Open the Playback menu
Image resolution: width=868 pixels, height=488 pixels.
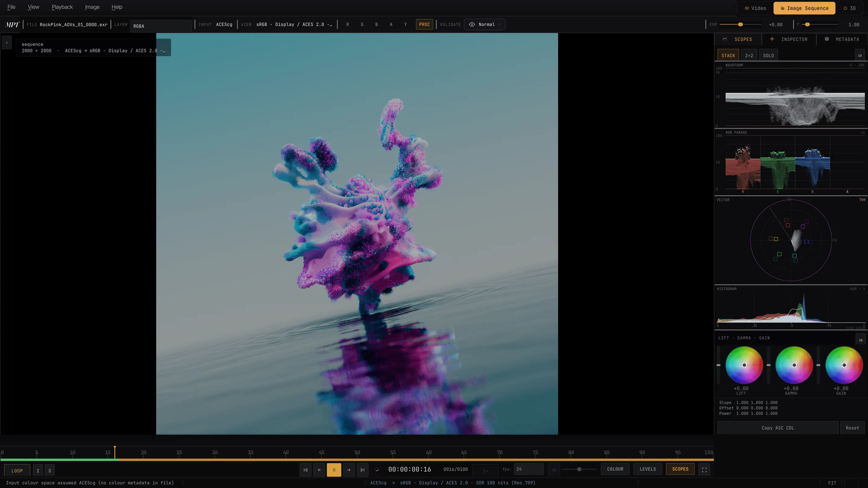[x=62, y=7]
